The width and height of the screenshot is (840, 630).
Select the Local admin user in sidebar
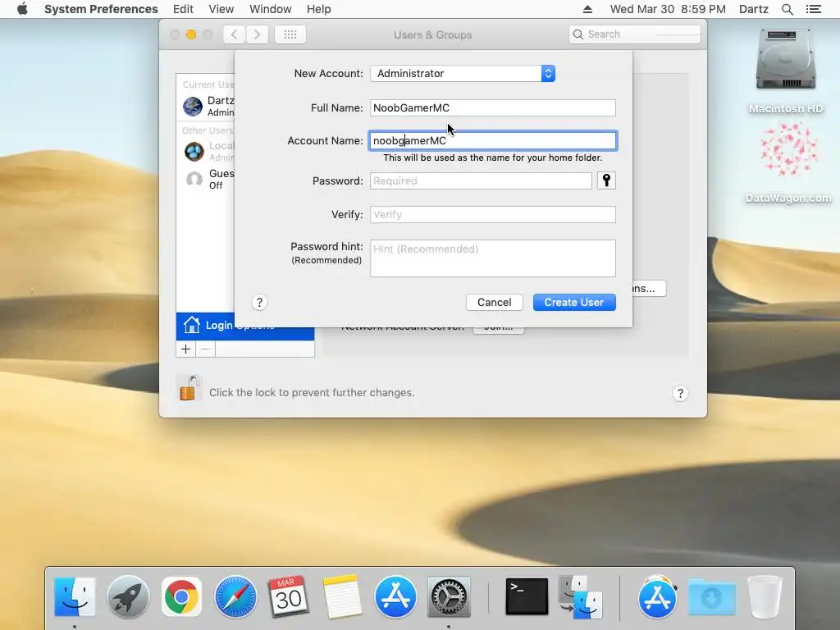click(206, 151)
